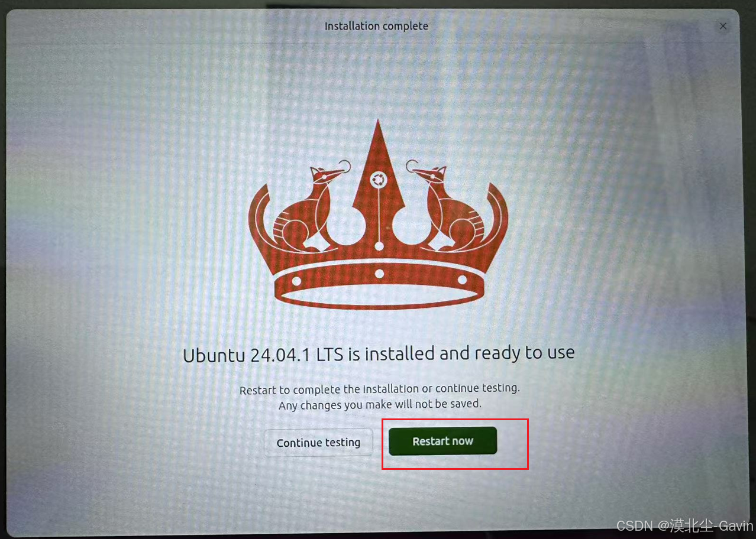
Task: Click the white ball below the Ubuntu logo line
Action: [x=379, y=245]
